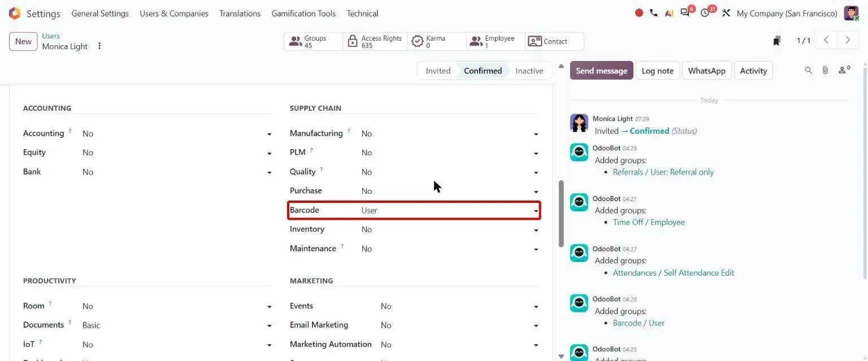
Task: Open the debug tools wrench icon
Action: (726, 13)
